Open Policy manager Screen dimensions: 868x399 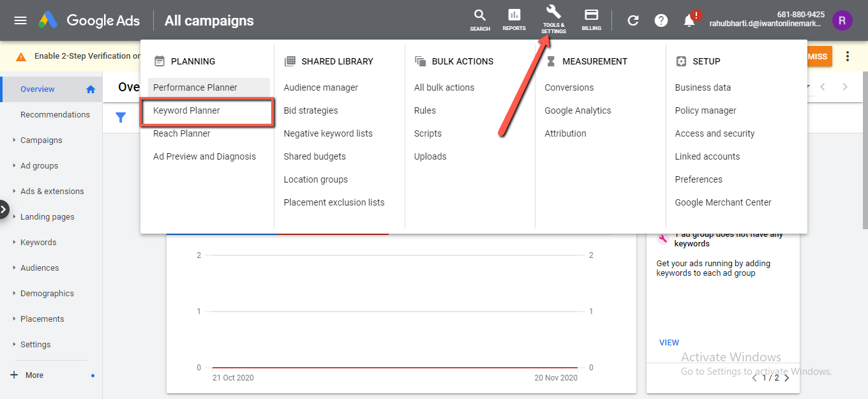[x=705, y=110]
